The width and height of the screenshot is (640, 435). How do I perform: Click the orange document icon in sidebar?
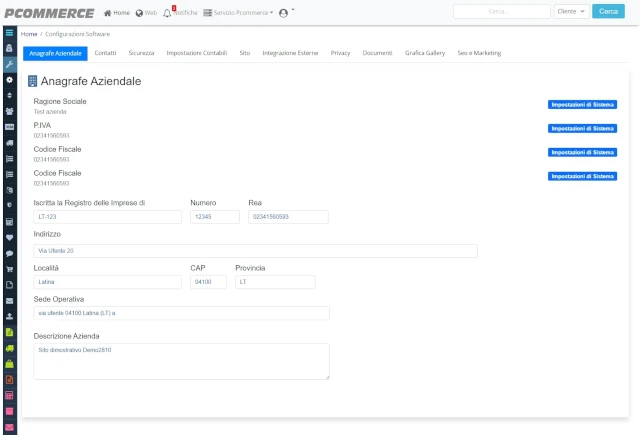[x=9, y=380]
